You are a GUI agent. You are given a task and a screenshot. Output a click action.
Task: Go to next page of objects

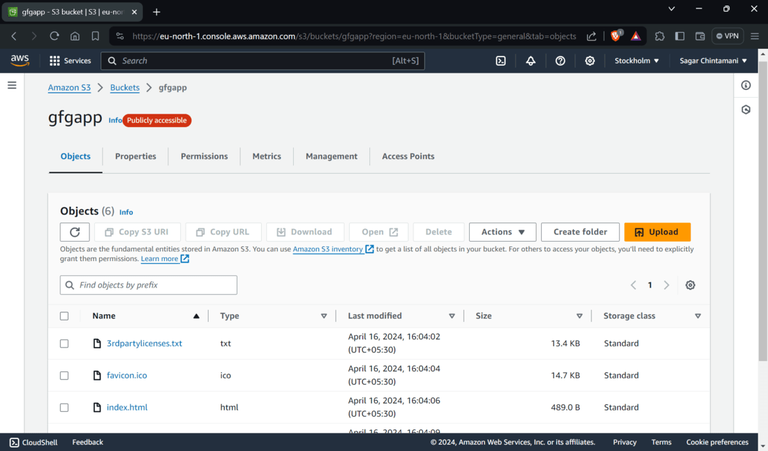pyautogui.click(x=666, y=285)
